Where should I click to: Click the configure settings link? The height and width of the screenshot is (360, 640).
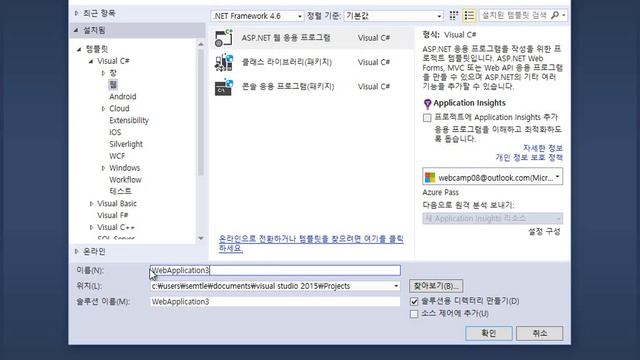[x=544, y=231]
